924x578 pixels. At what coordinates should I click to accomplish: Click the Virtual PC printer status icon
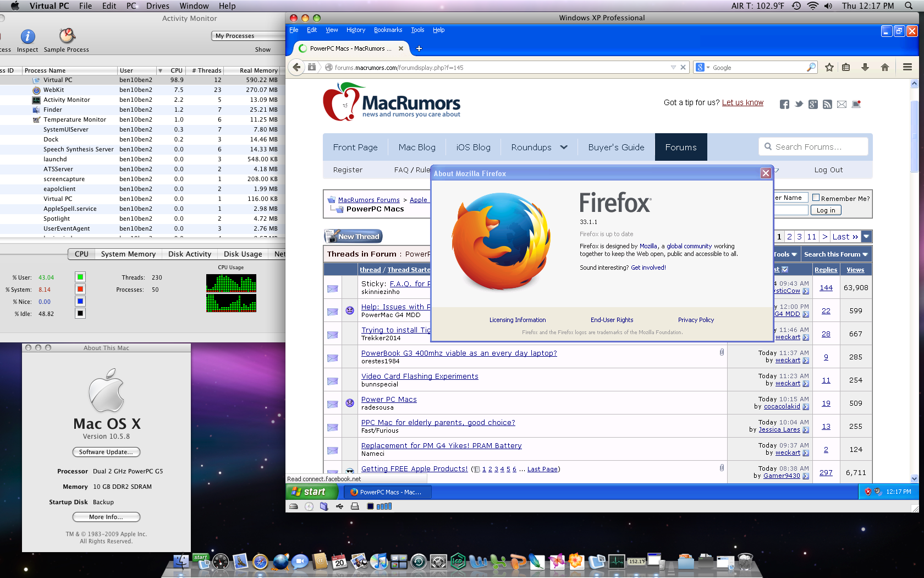[355, 506]
